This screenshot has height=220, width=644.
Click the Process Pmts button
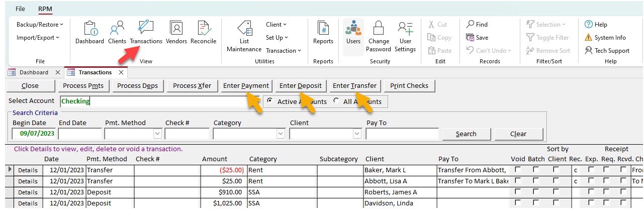(x=83, y=86)
